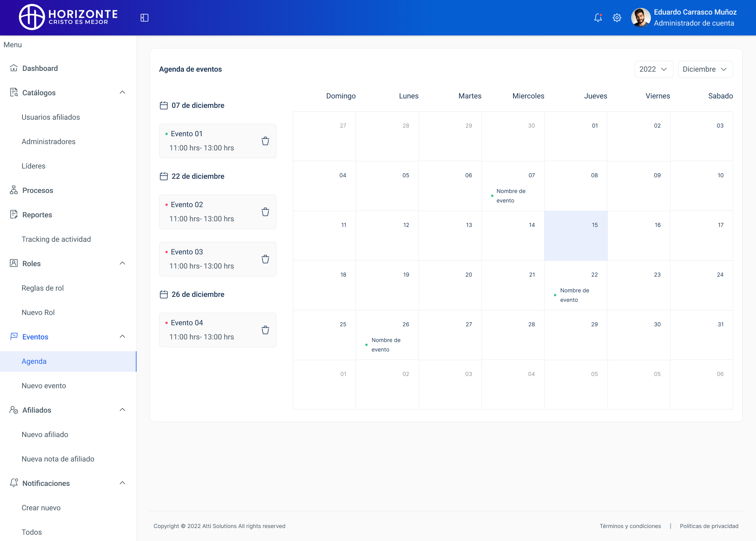Viewport: 756px width, 541px height.
Task: Open the Evento 03 card
Action: click(x=218, y=259)
